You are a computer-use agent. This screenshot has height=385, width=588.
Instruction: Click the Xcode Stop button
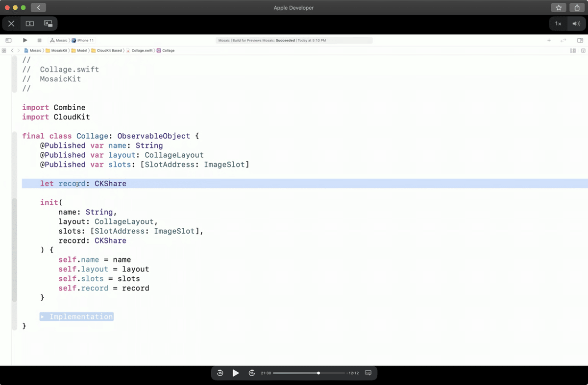pos(39,40)
